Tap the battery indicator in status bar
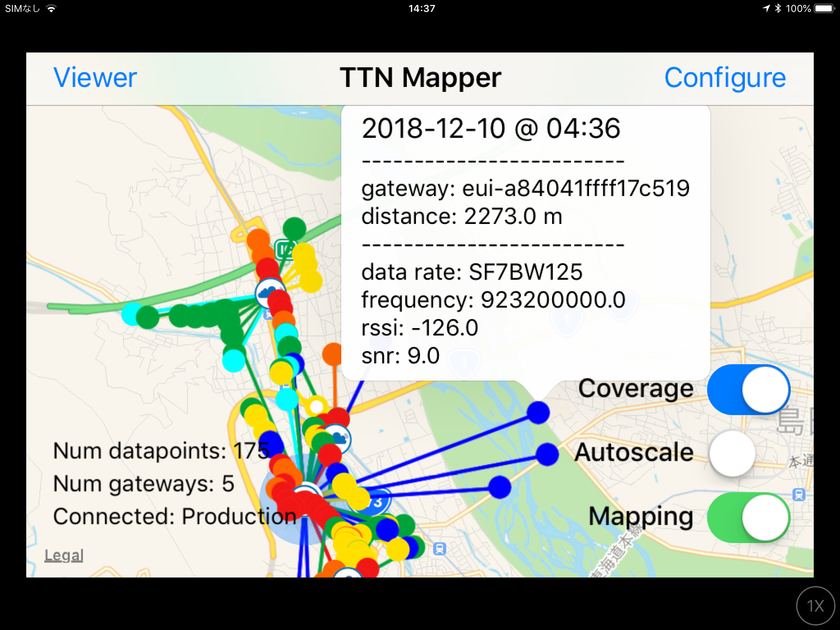Screen dimensions: 840x630 pyautogui.click(x=825, y=8)
